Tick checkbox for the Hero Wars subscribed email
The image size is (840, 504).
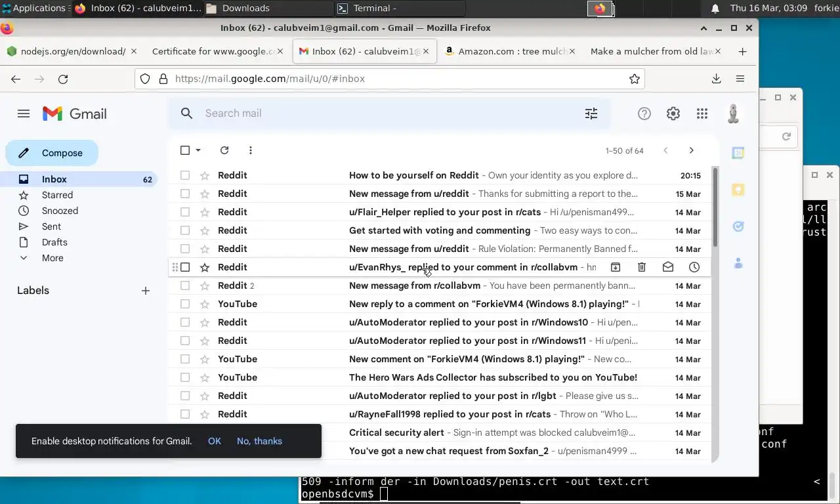(185, 377)
